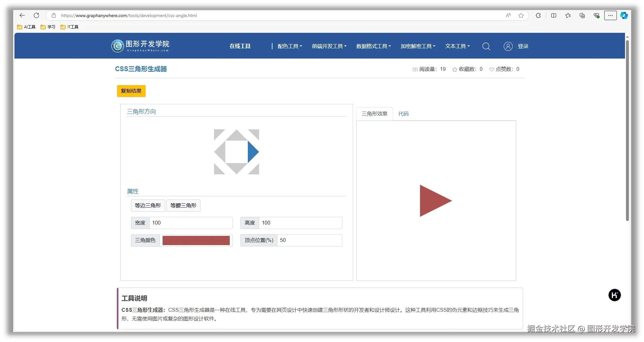Click the 阅读量: 19 read count
This screenshot has height=342, width=644.
pos(429,69)
